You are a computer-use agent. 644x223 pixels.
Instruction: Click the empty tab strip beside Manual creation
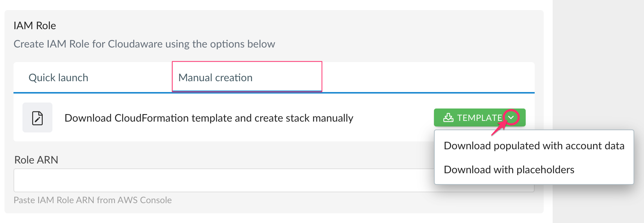pos(427,77)
